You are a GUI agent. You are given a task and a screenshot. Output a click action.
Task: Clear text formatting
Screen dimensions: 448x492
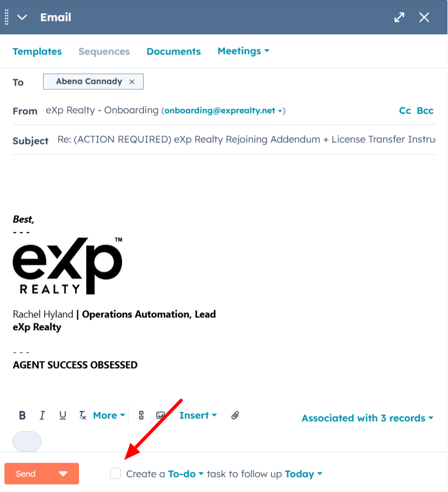pos(82,415)
